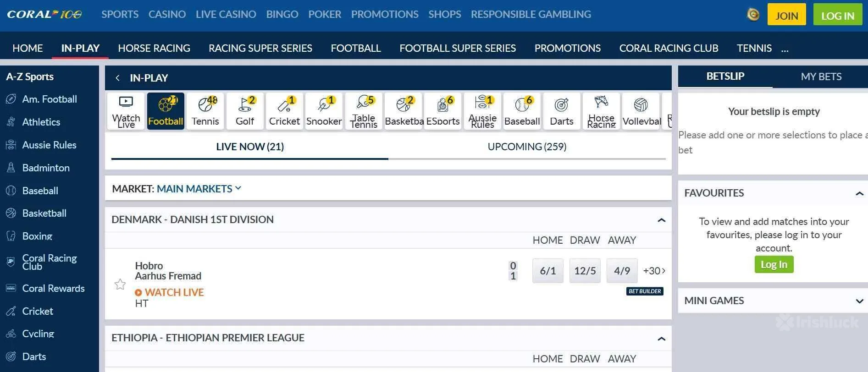The width and height of the screenshot is (868, 372).
Task: Go to Home in the nav bar
Action: pos(28,48)
